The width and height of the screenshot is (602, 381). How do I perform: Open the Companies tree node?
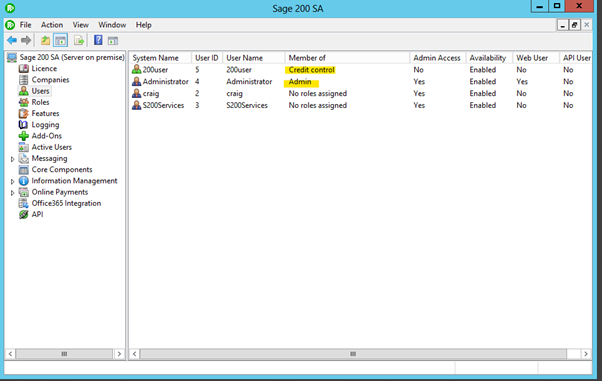click(50, 80)
